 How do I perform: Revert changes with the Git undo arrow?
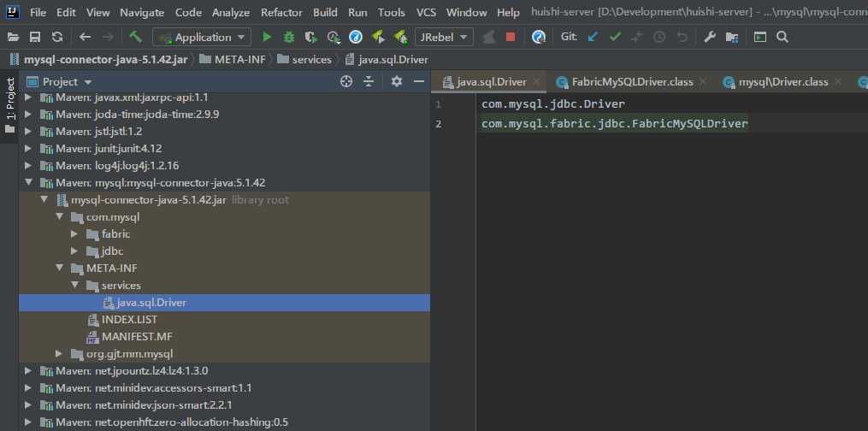[x=682, y=37]
